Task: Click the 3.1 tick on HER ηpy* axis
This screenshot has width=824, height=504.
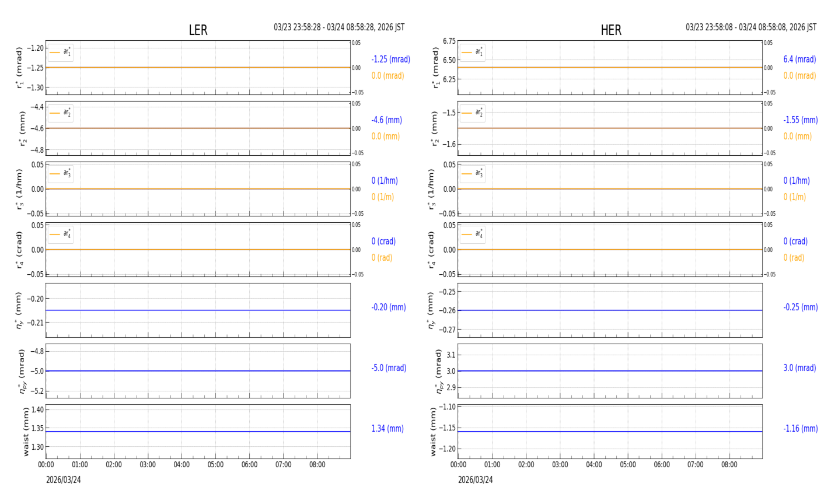Action: pyautogui.click(x=451, y=355)
